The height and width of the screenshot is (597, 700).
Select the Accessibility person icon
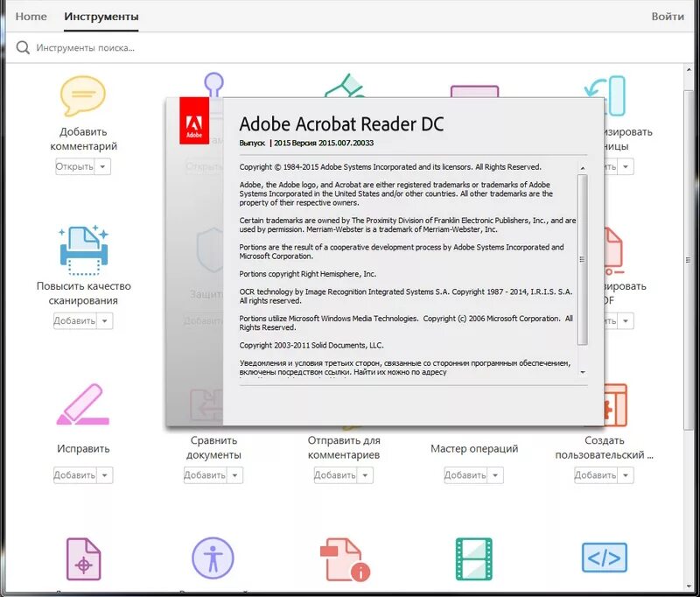tap(213, 558)
